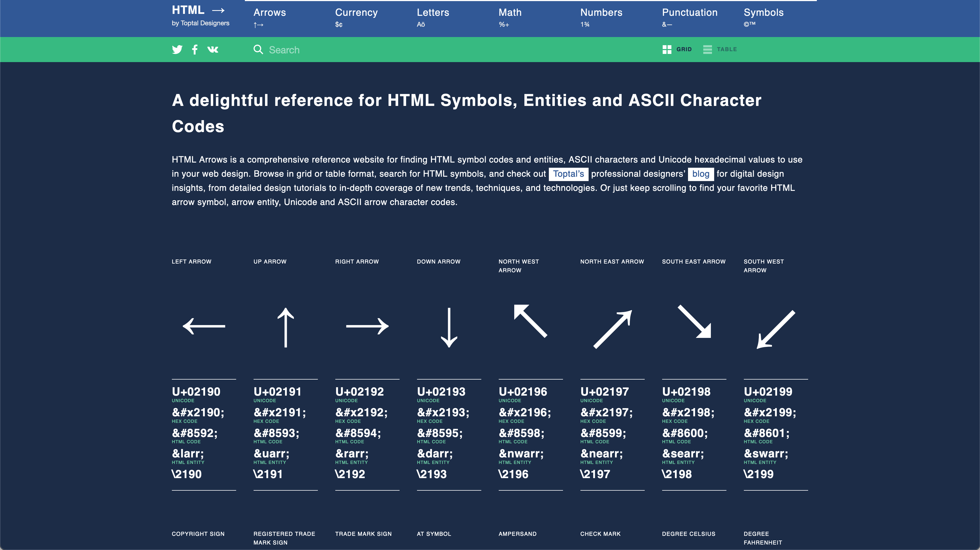
Task: Click HTML entity &darr;
Action: (435, 454)
